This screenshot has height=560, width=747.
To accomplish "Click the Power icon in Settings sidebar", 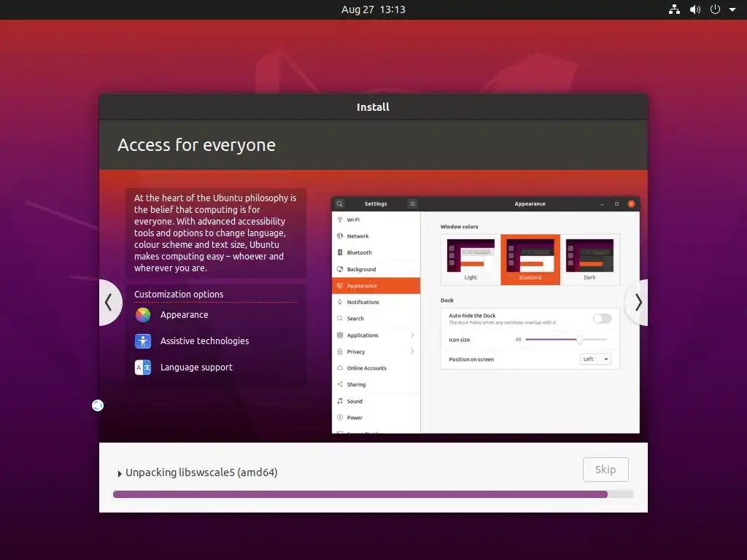I will [340, 418].
